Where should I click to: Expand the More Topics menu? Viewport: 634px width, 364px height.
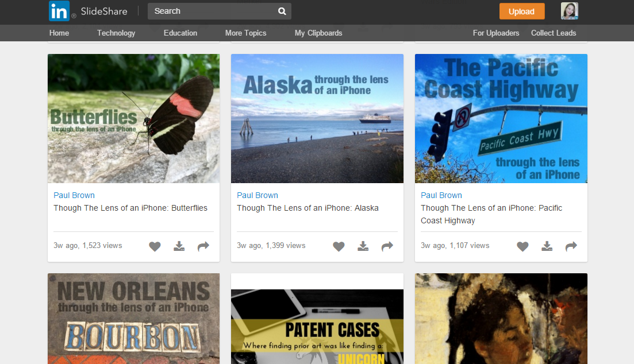pyautogui.click(x=246, y=33)
